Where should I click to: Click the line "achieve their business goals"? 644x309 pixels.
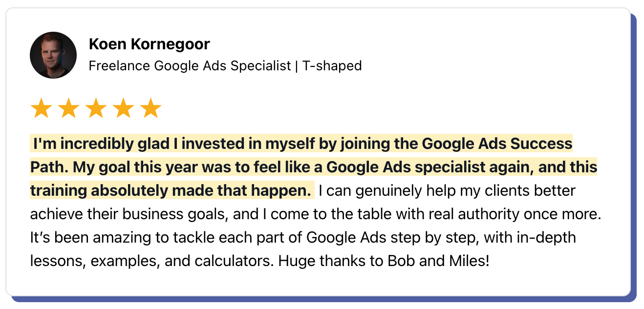point(316,214)
